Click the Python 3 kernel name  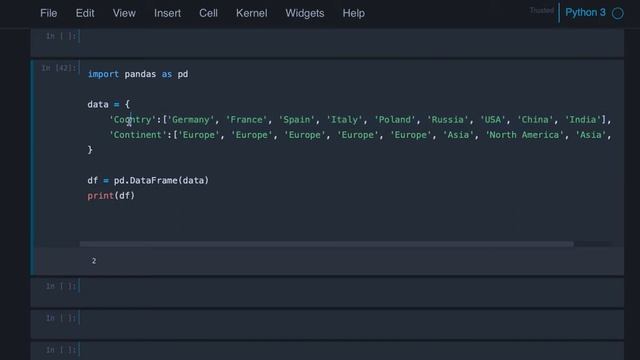(x=585, y=13)
